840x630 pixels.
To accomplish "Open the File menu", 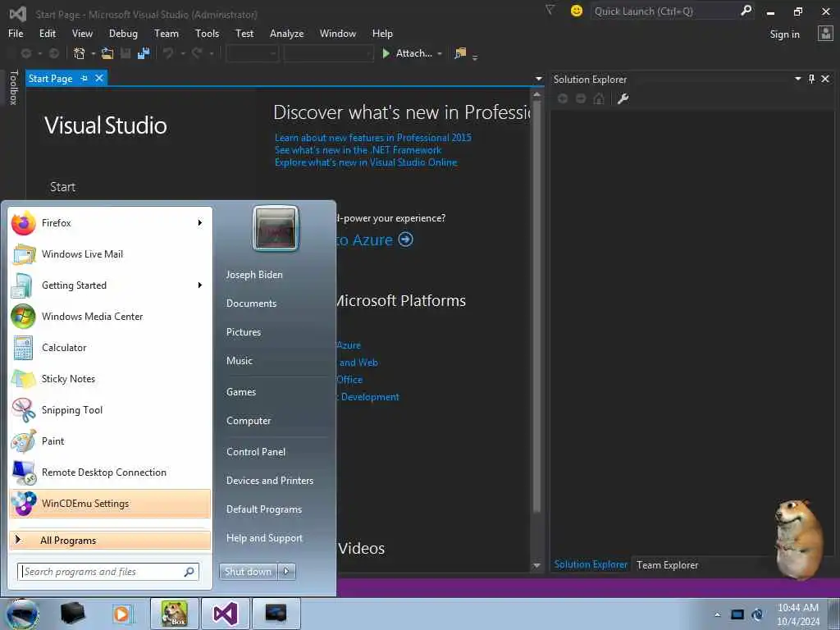I will point(16,33).
